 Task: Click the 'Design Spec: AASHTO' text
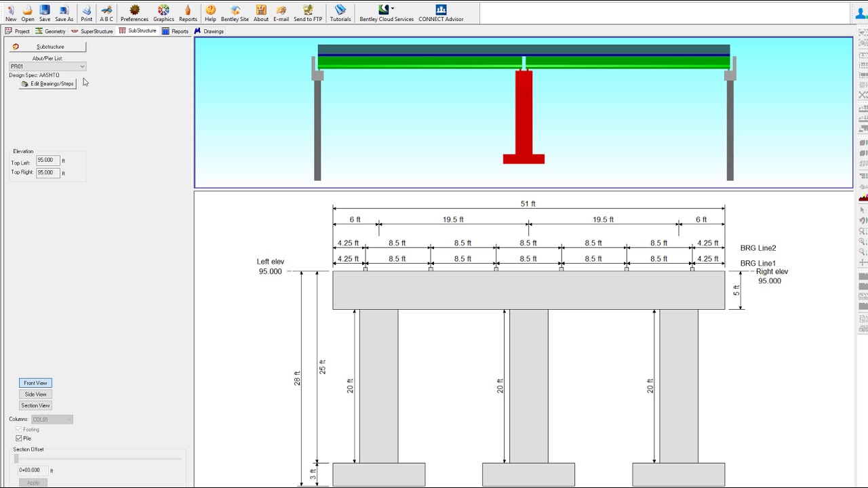[34, 75]
